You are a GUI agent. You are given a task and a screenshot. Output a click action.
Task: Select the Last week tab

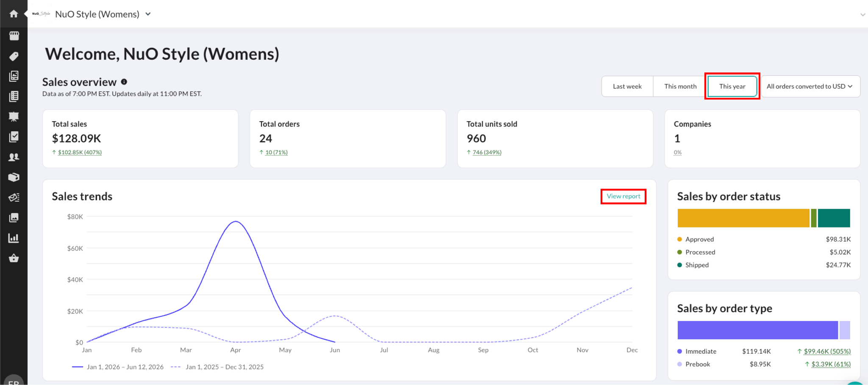tap(627, 86)
